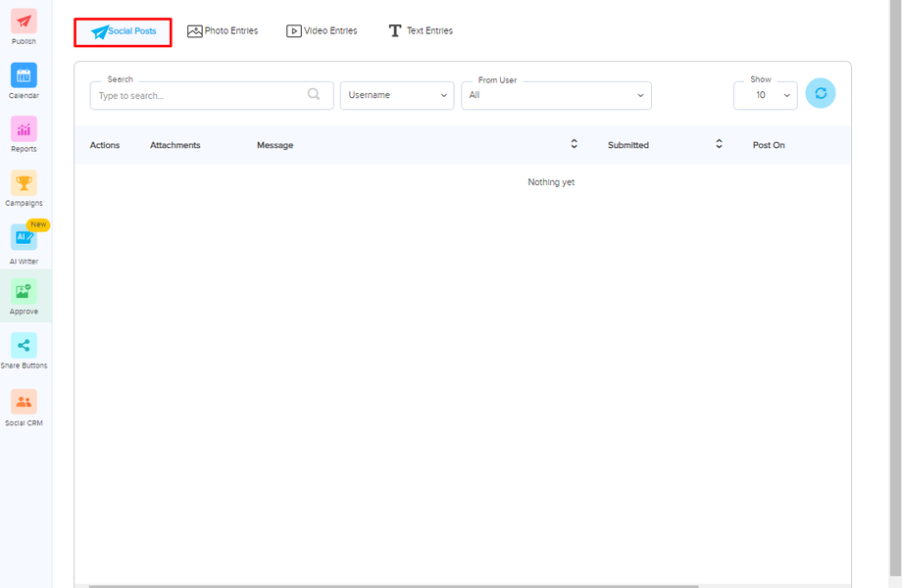Viewport: 902px width, 588px height.
Task: Click the Attachments column header
Action: pos(175,145)
